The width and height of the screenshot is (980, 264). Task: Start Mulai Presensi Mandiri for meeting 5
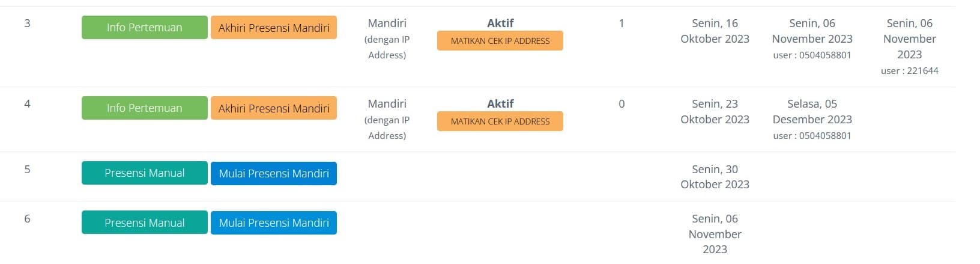[x=273, y=173]
